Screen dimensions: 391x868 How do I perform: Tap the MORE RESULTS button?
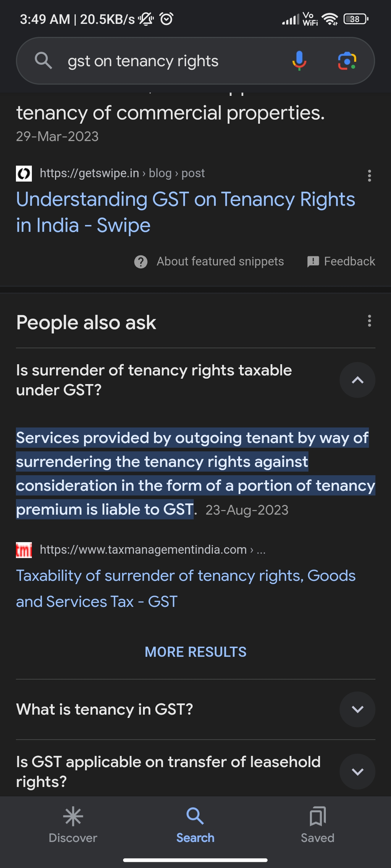click(195, 652)
